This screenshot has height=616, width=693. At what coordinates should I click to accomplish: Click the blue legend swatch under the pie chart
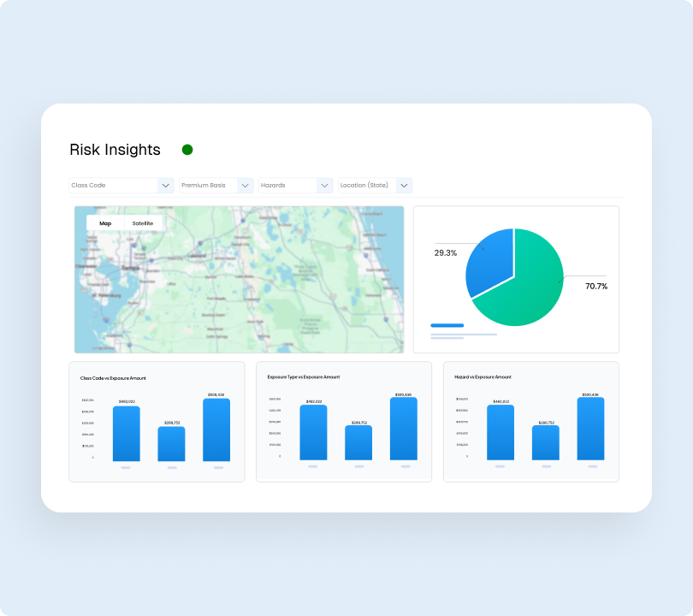tap(447, 325)
